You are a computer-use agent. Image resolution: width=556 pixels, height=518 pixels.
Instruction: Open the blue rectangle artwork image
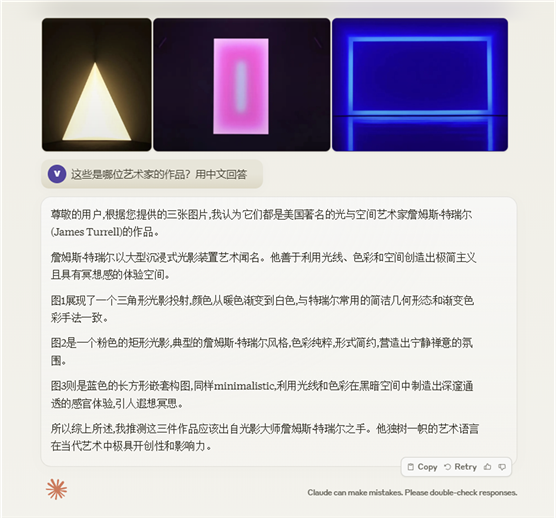pos(420,85)
